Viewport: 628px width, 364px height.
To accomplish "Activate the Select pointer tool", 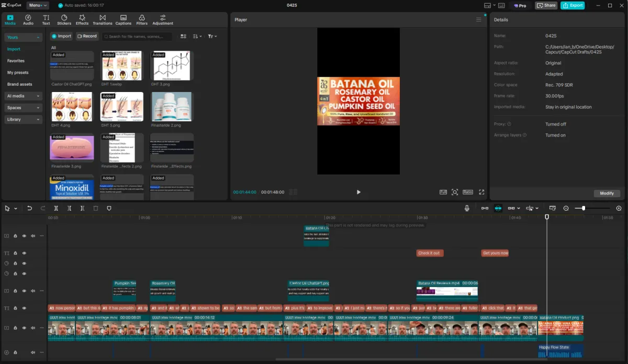I will click(7, 208).
